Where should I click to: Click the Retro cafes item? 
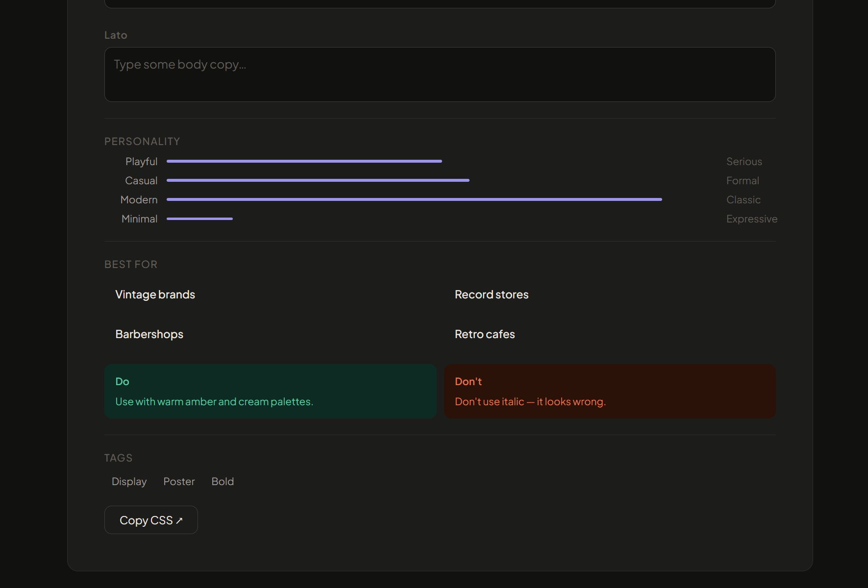[x=485, y=334]
